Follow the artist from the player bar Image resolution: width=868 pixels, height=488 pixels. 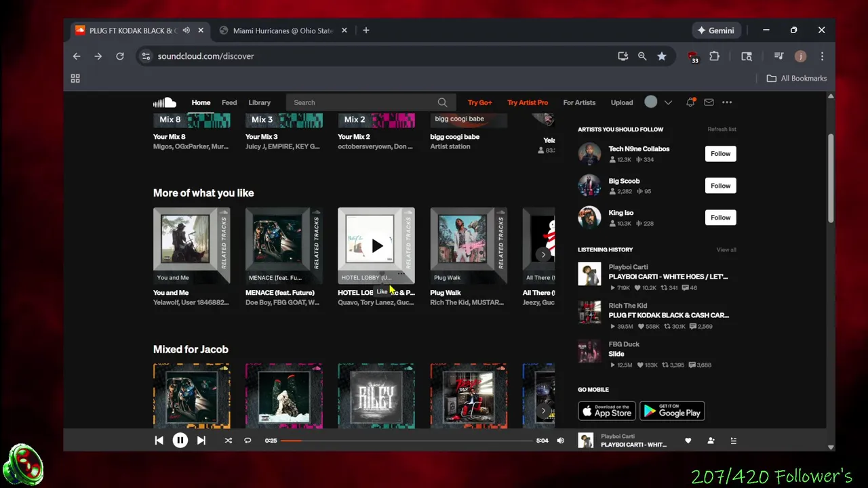(711, 441)
